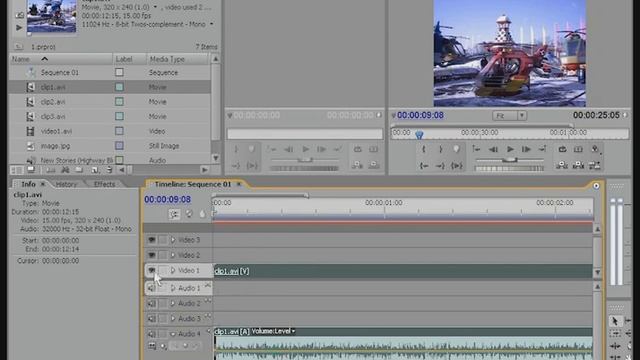
Task: Click the Find icon in Project panel
Action: 65,170
